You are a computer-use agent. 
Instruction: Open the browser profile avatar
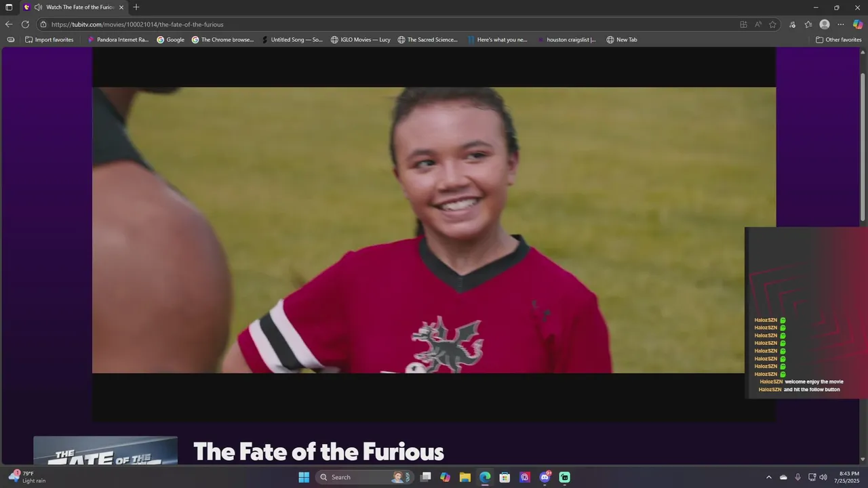click(x=825, y=24)
